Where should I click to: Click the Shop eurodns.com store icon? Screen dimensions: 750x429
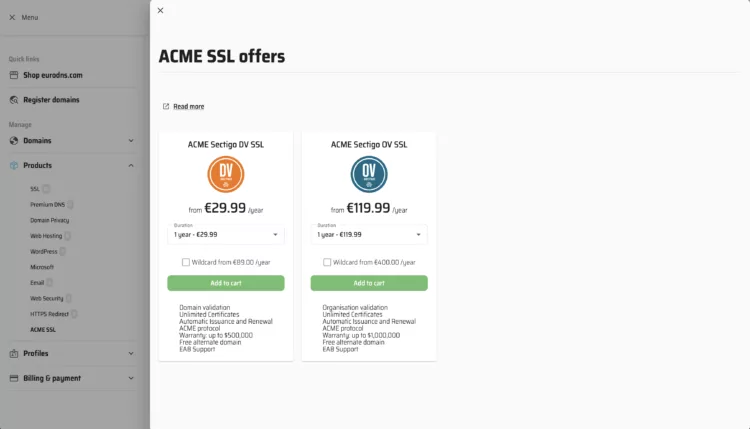(14, 75)
